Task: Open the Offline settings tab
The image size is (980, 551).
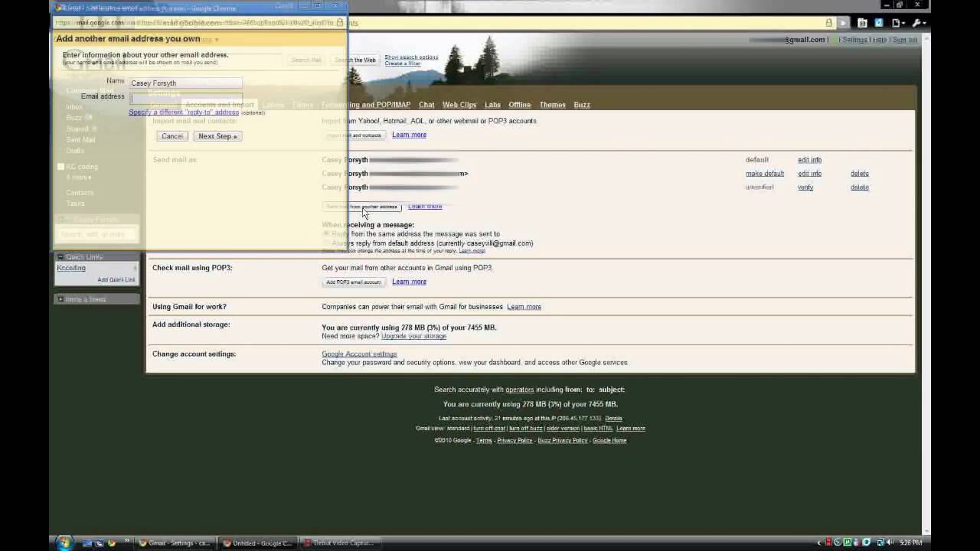Action: tap(520, 105)
